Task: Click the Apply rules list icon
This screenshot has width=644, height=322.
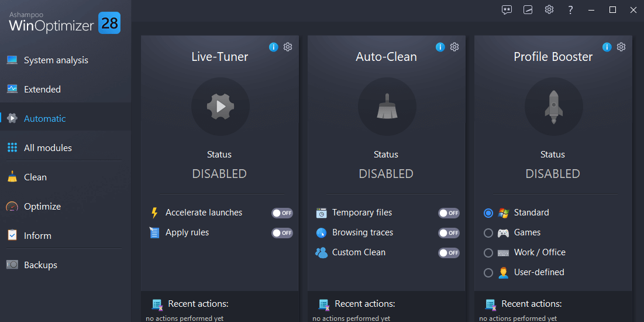Action: click(x=154, y=233)
